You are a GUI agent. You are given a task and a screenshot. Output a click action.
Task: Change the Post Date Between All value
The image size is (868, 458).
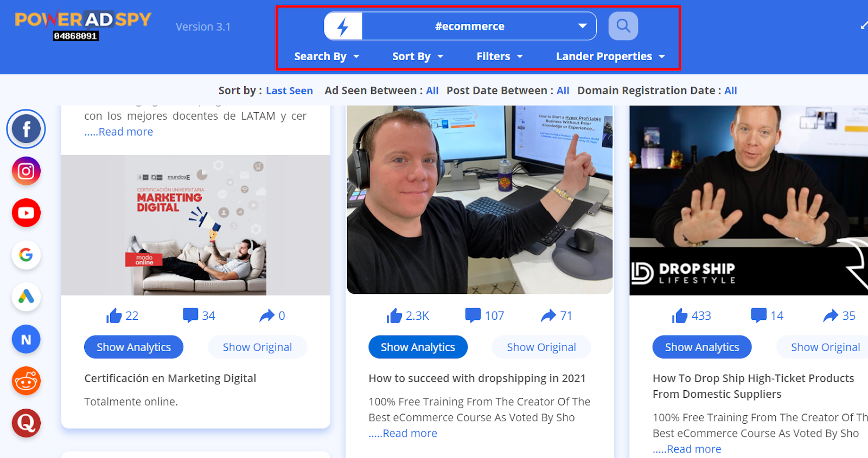coord(563,91)
